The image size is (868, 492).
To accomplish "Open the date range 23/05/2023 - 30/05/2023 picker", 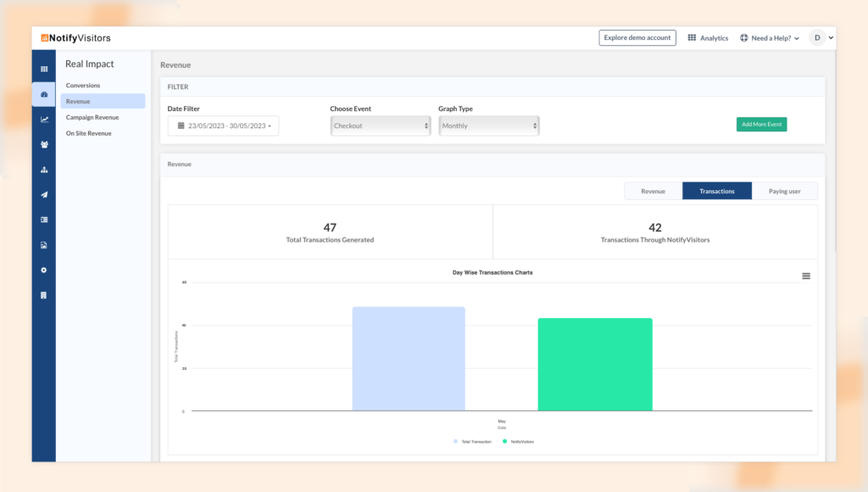I will (223, 126).
